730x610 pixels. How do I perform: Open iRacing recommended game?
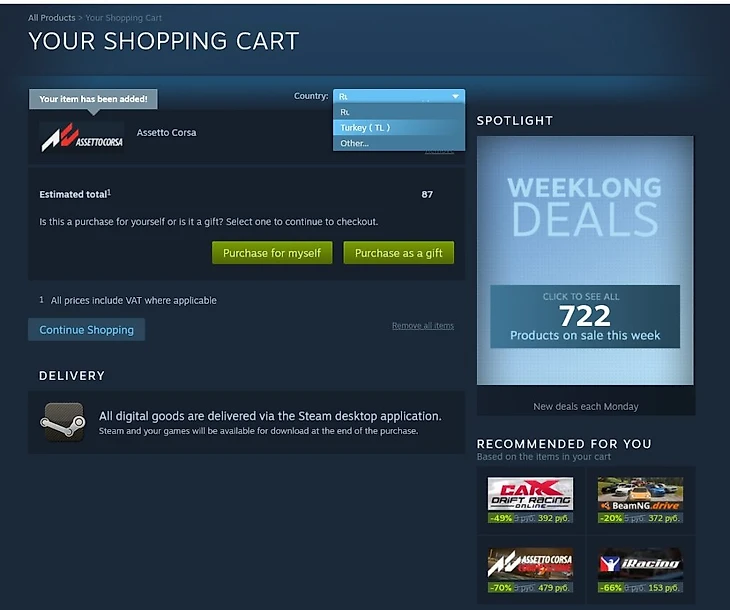coord(640,563)
